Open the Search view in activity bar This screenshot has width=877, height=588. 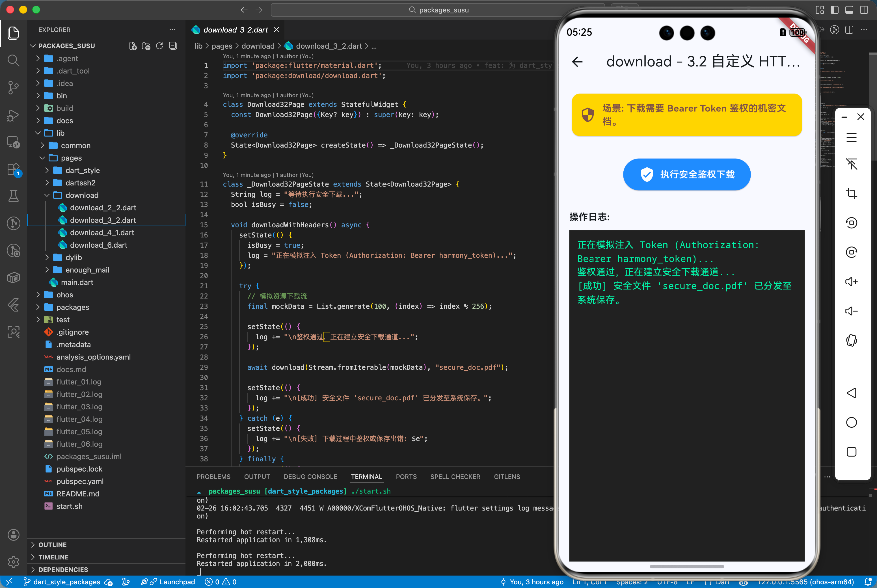tap(14, 60)
